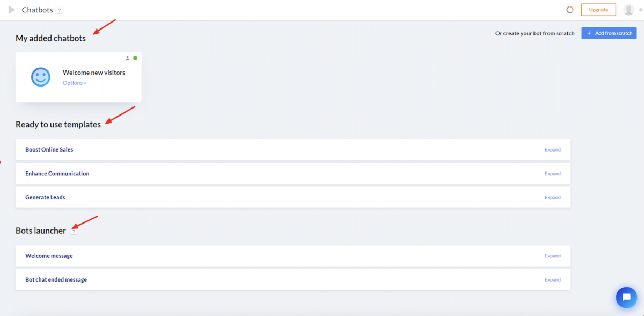The height and width of the screenshot is (316, 644).
Task: Click the play triangle logo icon
Action: (12, 10)
